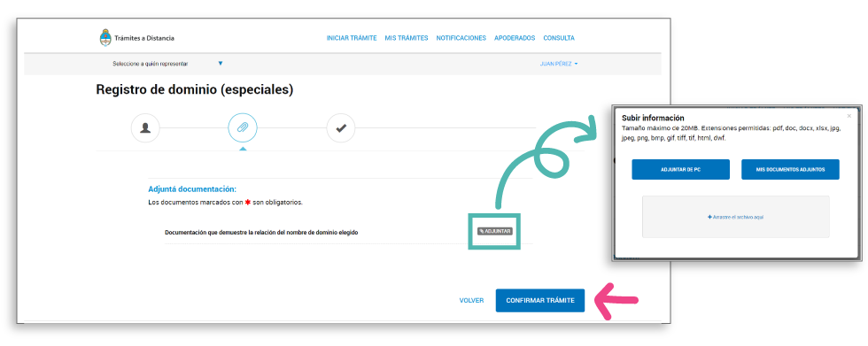
Task: Click the plus icon in the drop area
Action: (709, 217)
